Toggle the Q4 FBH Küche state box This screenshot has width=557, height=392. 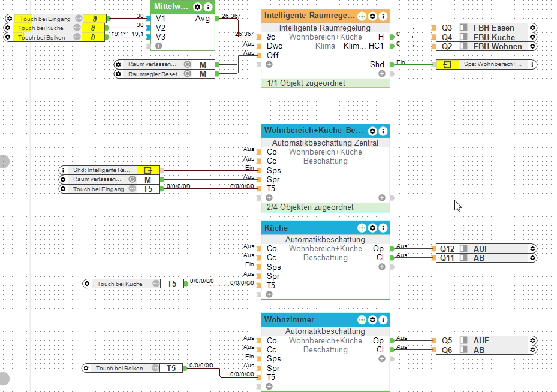pyautogui.click(x=463, y=37)
